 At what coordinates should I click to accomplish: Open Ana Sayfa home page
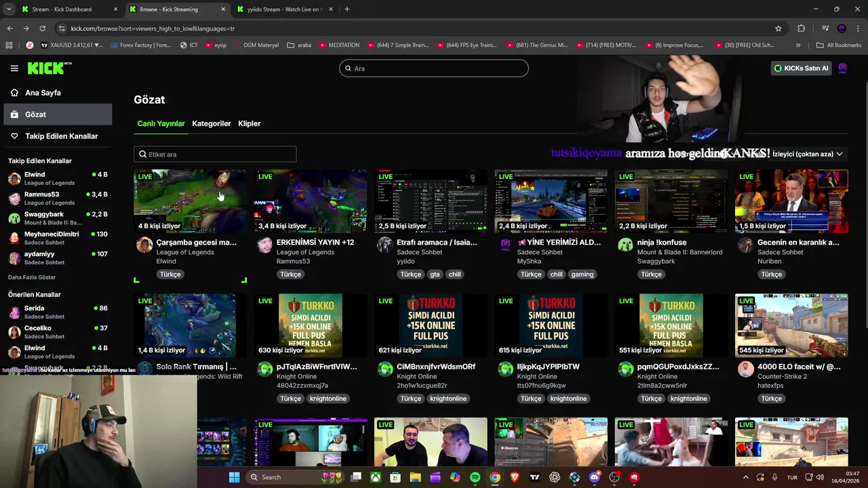[58, 93]
